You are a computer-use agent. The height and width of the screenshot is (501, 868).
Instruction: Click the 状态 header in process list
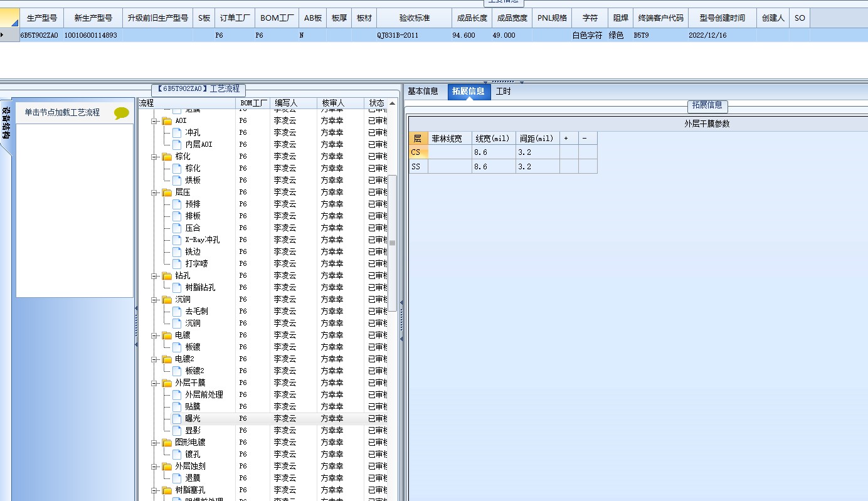tap(376, 103)
